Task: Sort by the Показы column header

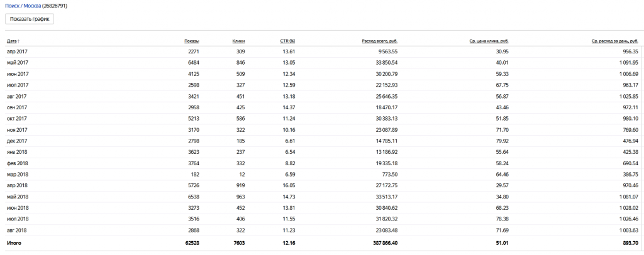Action: 191,41
